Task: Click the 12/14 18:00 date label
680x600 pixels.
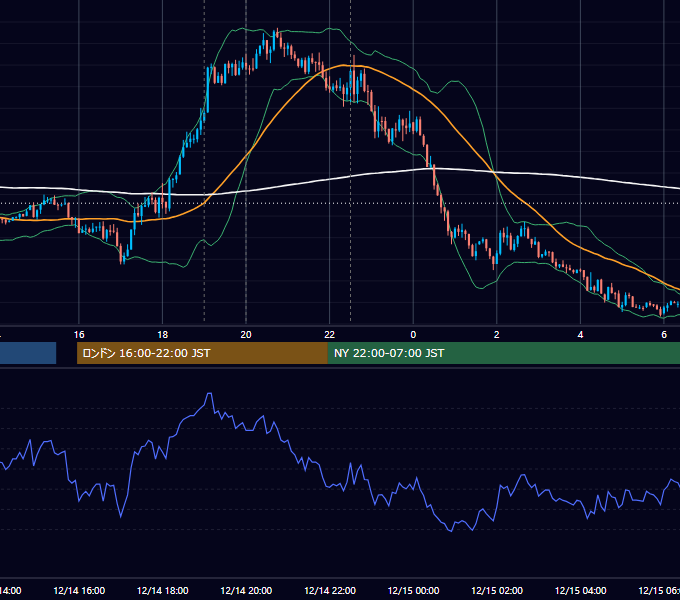Action: point(163,591)
